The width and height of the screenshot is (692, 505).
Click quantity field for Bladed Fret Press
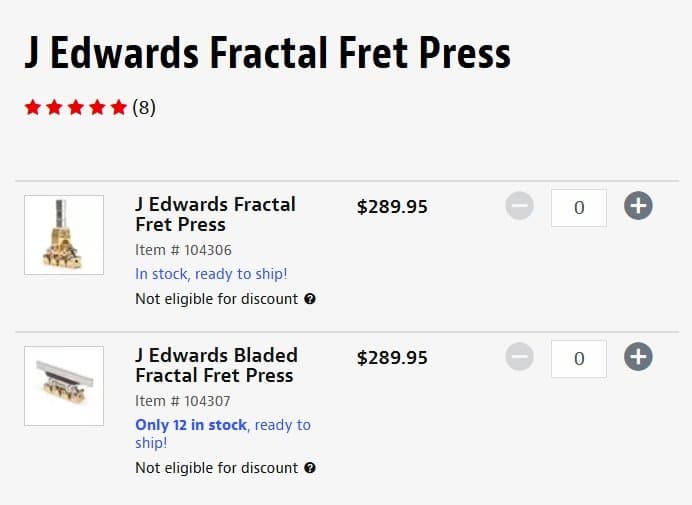pyautogui.click(x=579, y=358)
